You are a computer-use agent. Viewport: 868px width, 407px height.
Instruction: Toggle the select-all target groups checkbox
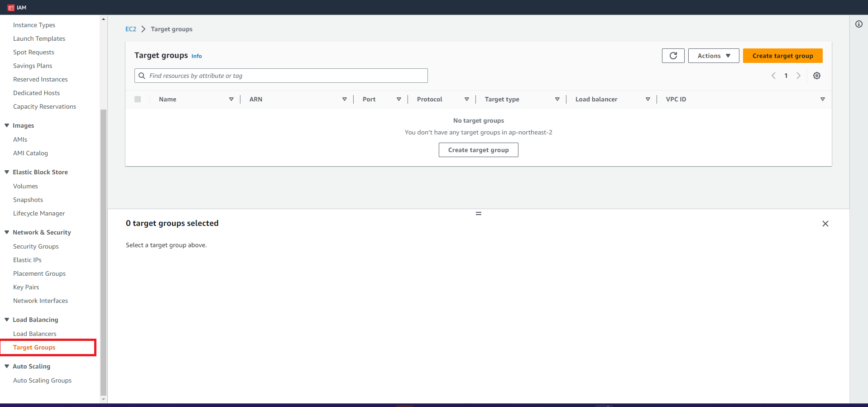138,99
